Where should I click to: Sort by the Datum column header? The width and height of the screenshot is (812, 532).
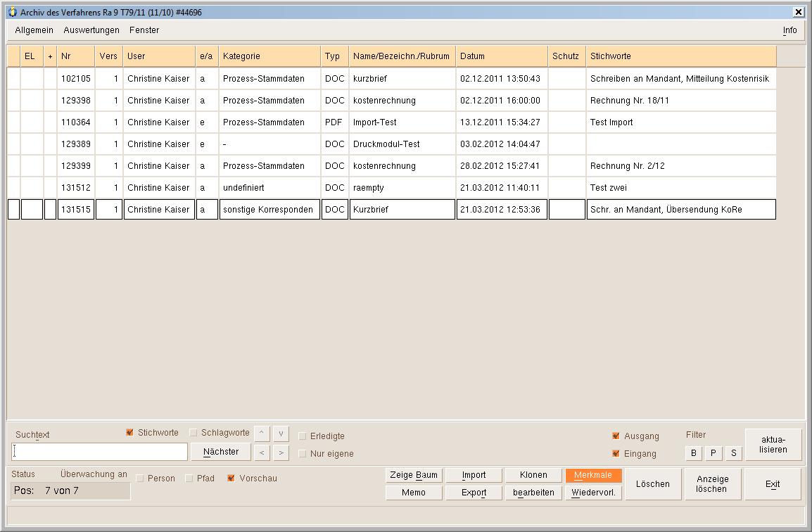[502, 56]
